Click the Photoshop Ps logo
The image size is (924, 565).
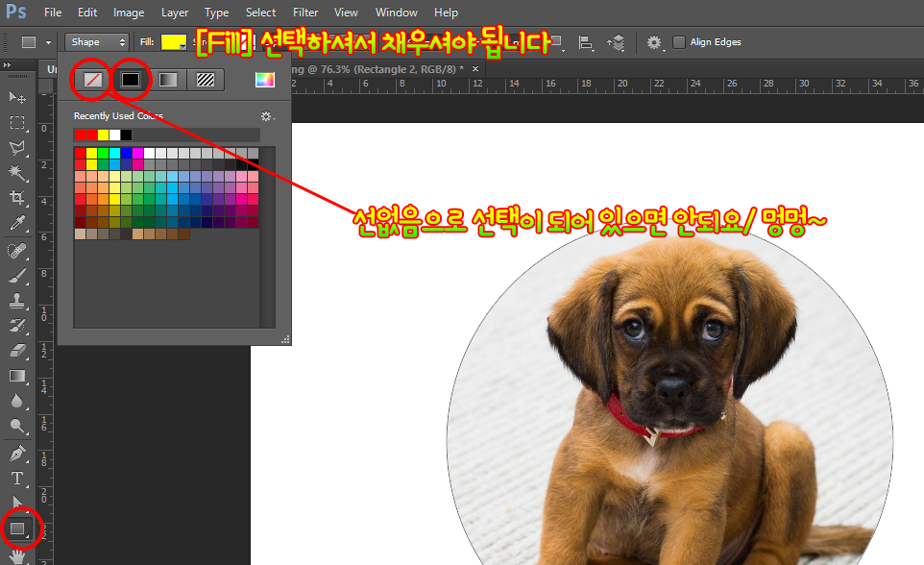pos(16,12)
